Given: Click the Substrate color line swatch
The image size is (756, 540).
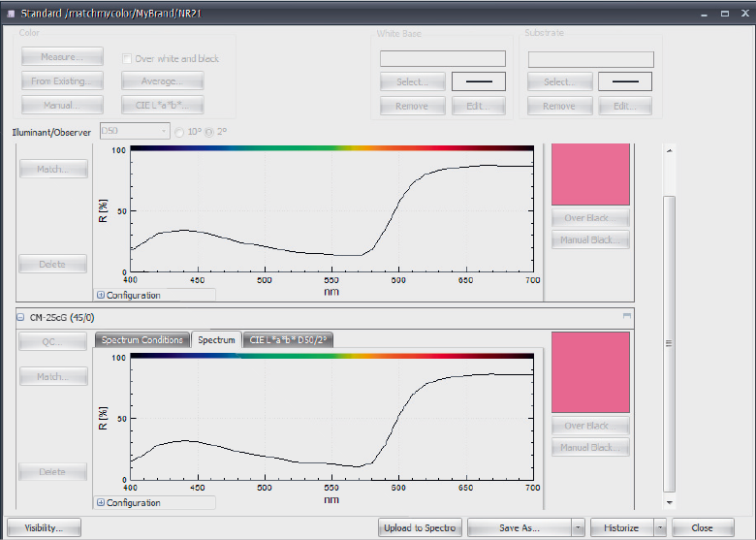Looking at the screenshot, I should [x=625, y=81].
